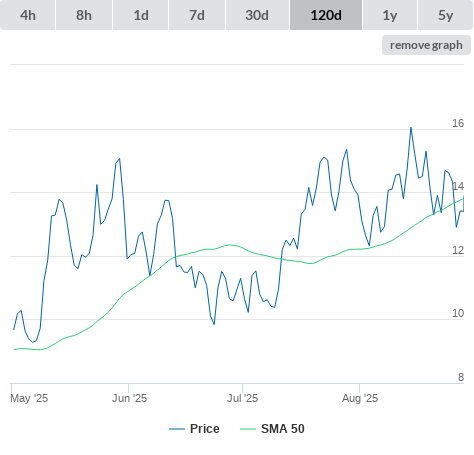Image resolution: width=474 pixels, height=455 pixels.
Task: Open the 7d range view
Action: tap(197, 15)
